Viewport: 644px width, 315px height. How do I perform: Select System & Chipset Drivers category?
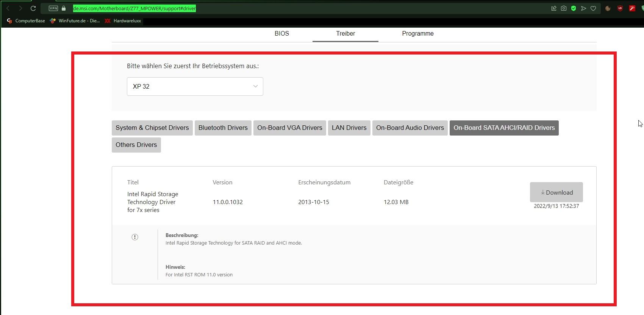[152, 128]
